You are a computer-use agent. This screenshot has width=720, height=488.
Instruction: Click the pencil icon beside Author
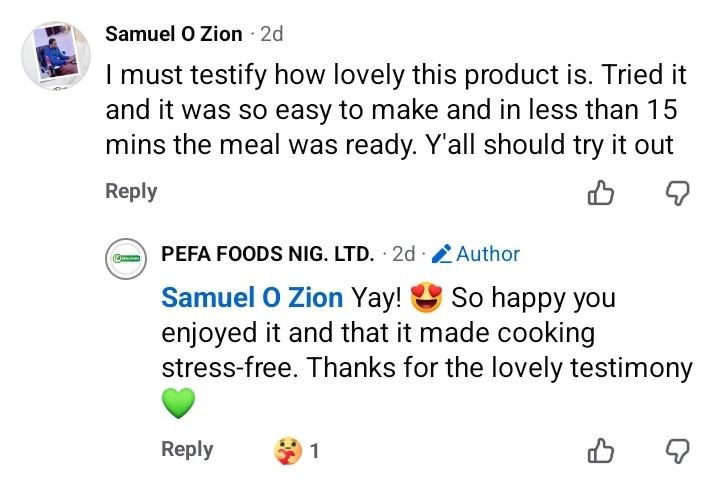pyautogui.click(x=441, y=254)
